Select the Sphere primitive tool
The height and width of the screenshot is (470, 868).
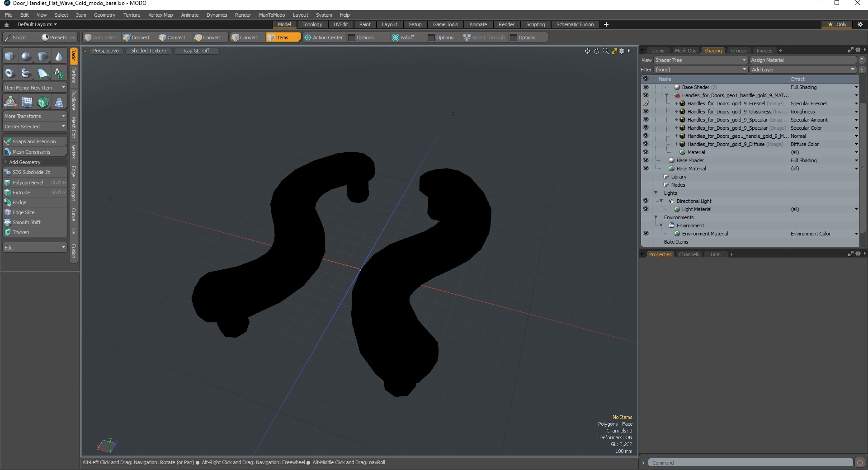(26, 56)
